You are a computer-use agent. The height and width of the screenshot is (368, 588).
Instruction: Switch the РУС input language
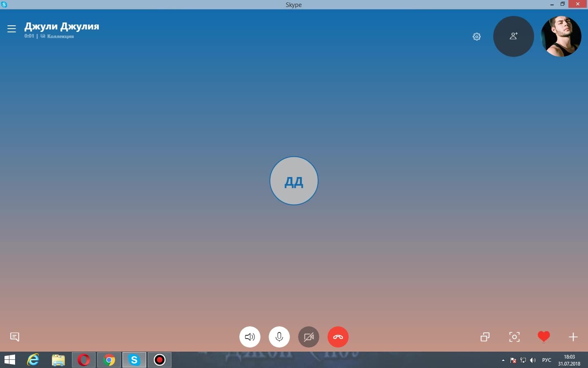coord(546,360)
